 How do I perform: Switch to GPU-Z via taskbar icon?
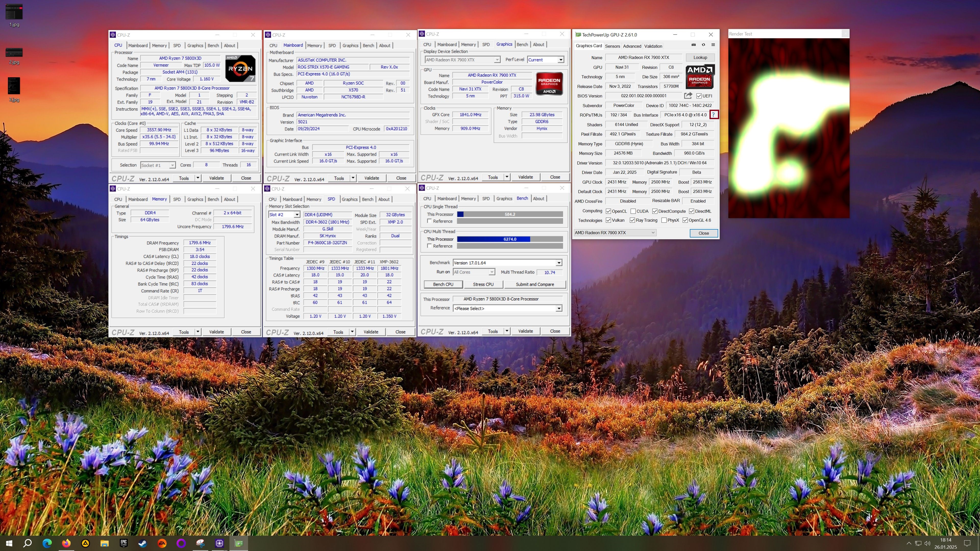click(x=239, y=543)
